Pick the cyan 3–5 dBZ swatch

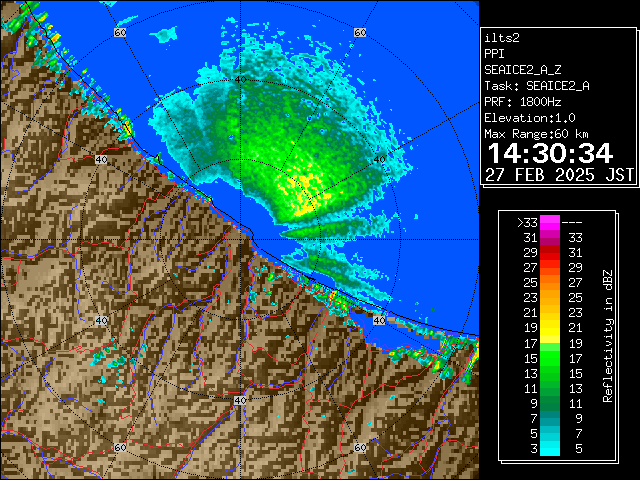click(x=550, y=448)
